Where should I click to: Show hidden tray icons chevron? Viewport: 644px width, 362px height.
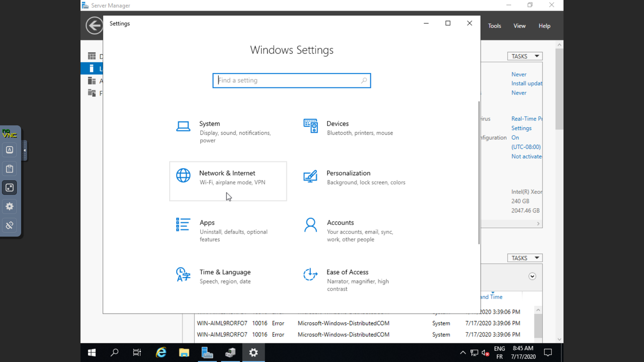click(x=463, y=353)
